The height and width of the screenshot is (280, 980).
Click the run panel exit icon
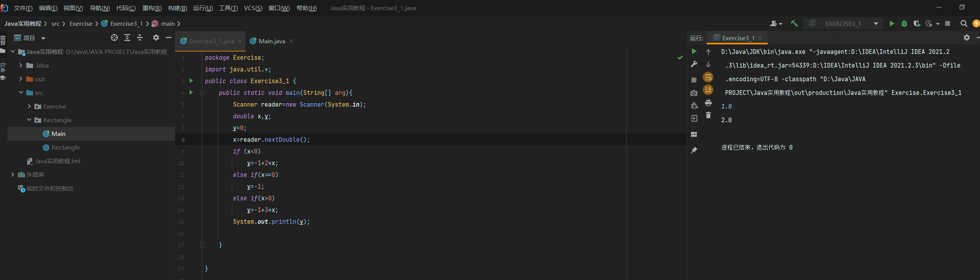click(x=694, y=118)
